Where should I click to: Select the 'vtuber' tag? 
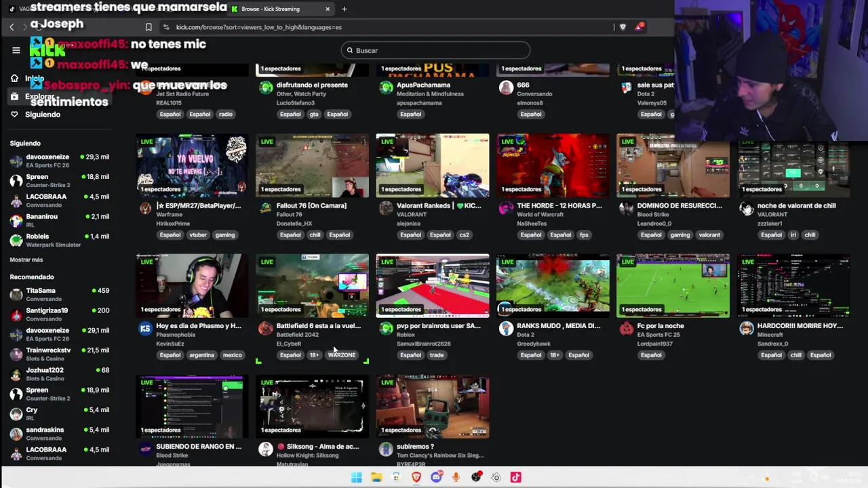click(198, 235)
